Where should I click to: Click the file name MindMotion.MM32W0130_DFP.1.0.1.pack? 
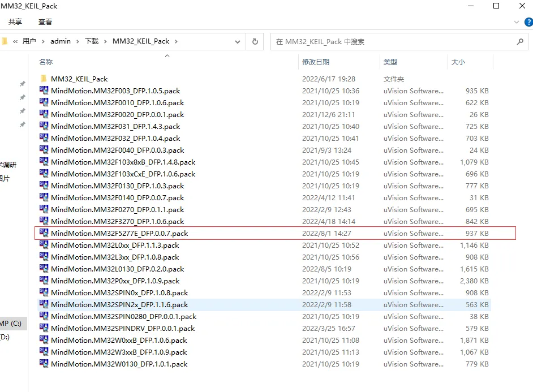pyautogui.click(x=119, y=364)
